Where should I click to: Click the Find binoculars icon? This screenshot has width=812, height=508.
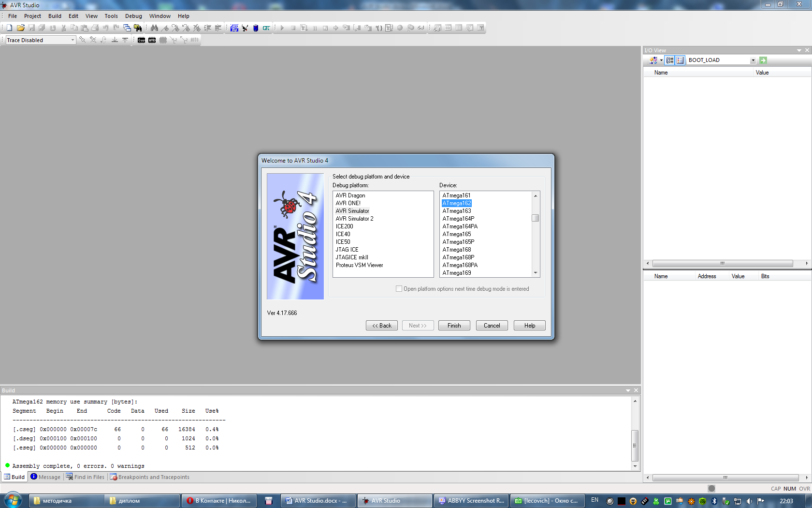(154, 28)
